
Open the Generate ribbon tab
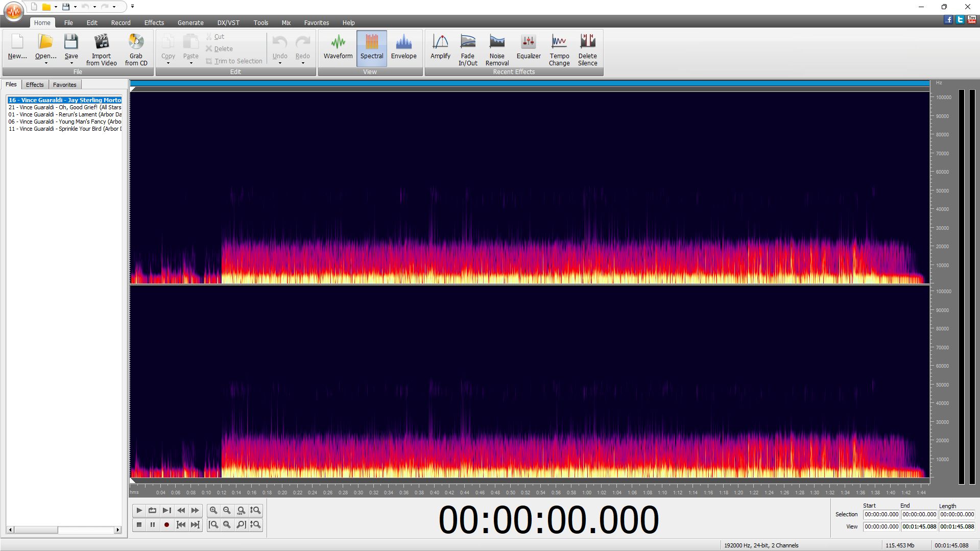click(x=190, y=23)
